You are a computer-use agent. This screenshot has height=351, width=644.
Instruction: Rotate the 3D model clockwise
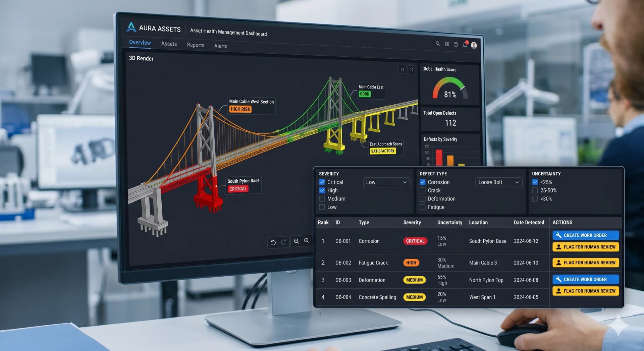tap(283, 242)
